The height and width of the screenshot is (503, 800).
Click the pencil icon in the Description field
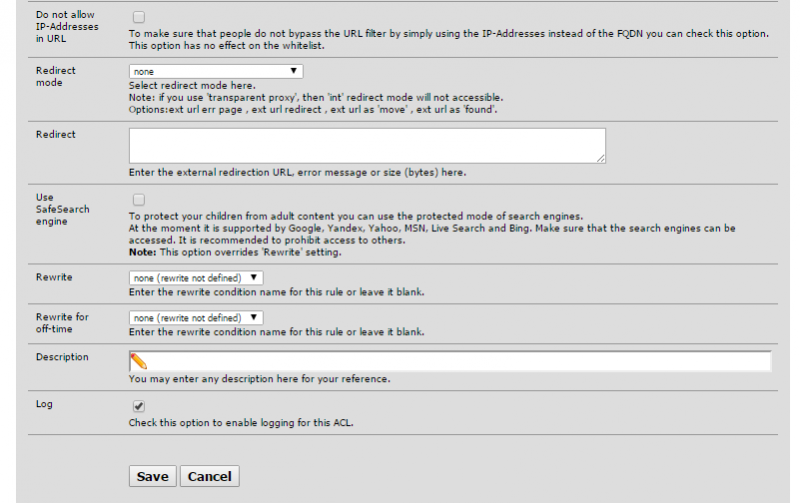[x=138, y=361]
